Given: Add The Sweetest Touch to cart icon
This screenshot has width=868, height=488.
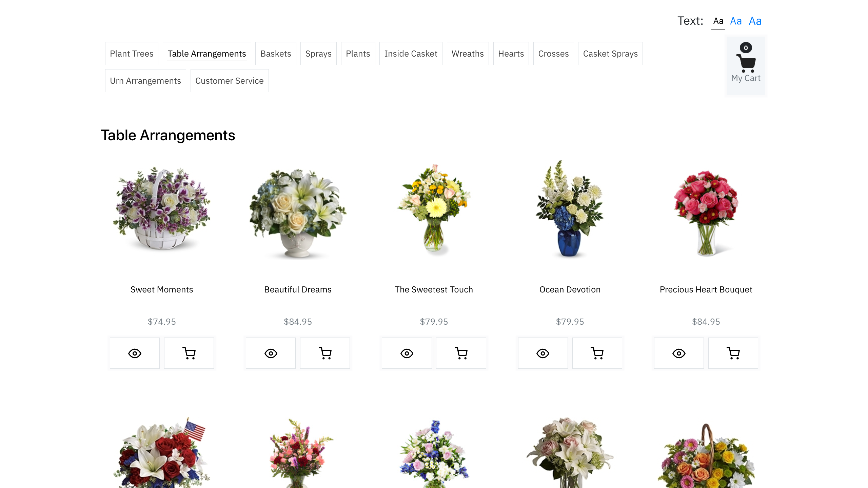Looking at the screenshot, I should pos(461,353).
